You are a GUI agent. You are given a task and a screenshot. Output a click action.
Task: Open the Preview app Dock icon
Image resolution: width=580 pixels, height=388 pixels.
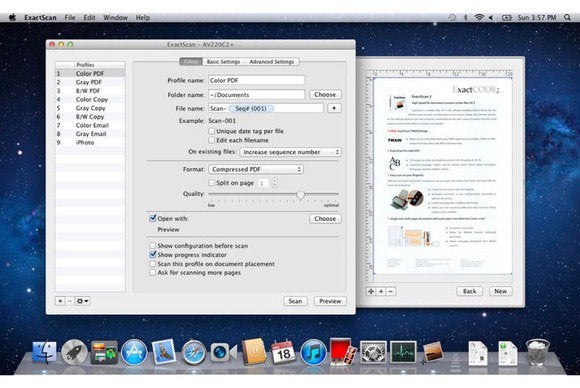[x=433, y=352]
